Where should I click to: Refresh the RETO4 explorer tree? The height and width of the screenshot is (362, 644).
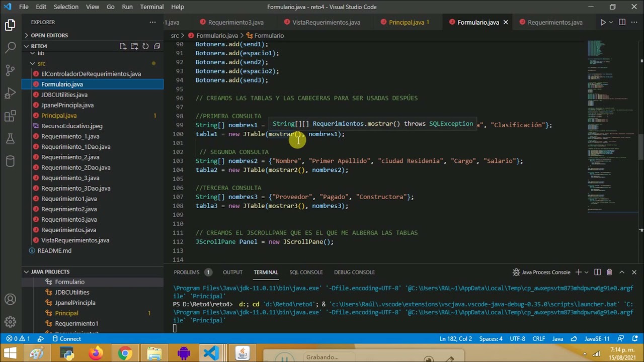pos(145,46)
